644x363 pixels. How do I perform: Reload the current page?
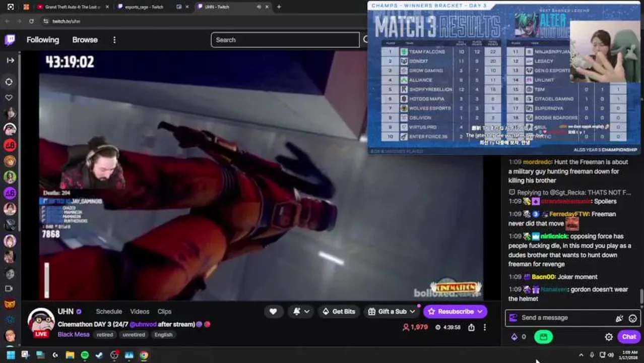point(31,21)
